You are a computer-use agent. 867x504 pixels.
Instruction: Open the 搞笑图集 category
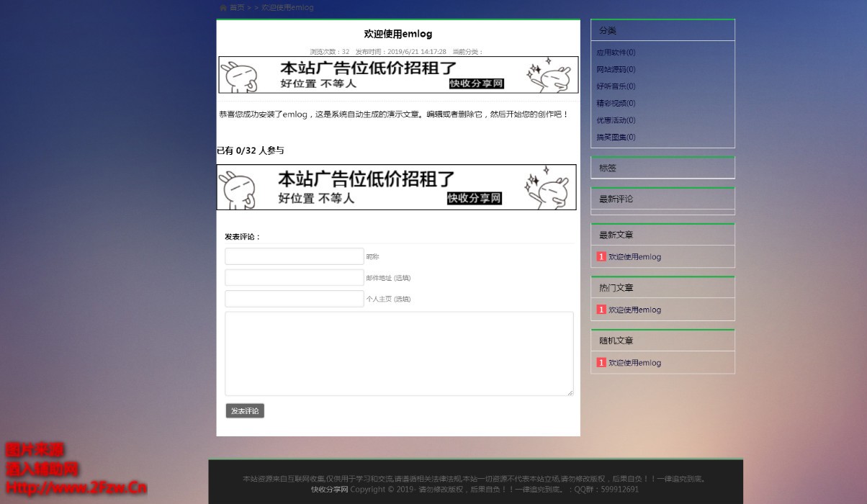click(616, 138)
